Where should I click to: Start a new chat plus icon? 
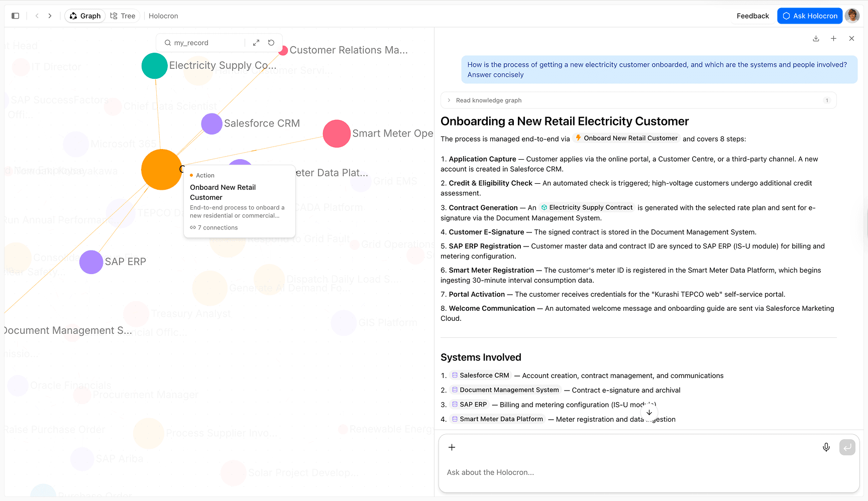(x=833, y=39)
